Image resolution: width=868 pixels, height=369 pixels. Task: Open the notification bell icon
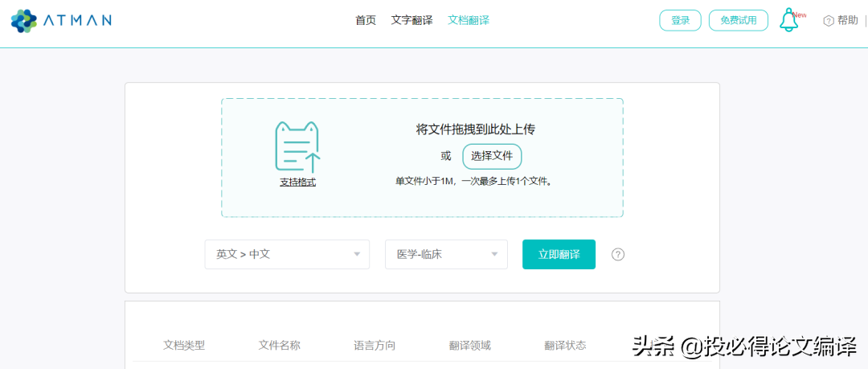click(789, 20)
